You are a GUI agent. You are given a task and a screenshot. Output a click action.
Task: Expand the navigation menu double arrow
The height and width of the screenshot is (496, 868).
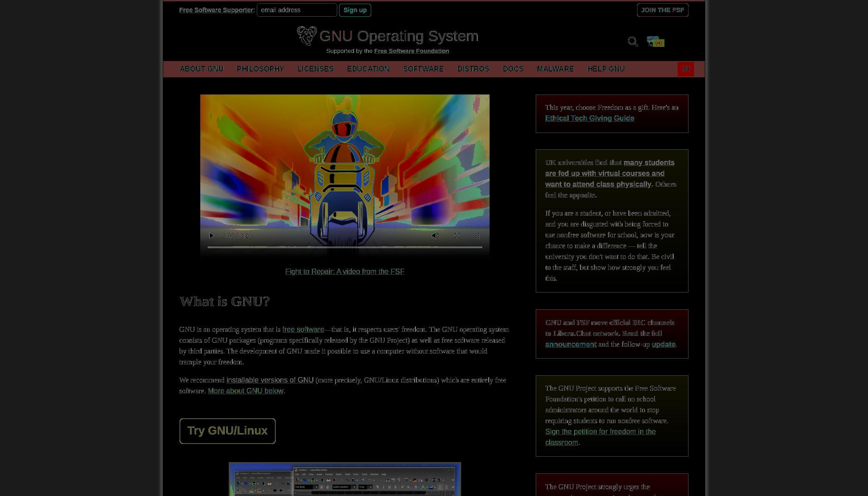(686, 69)
